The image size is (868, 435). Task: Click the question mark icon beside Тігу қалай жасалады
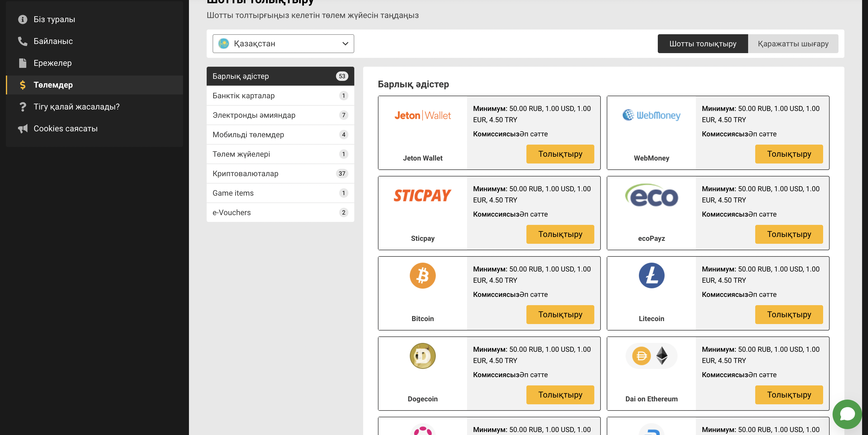(22, 107)
